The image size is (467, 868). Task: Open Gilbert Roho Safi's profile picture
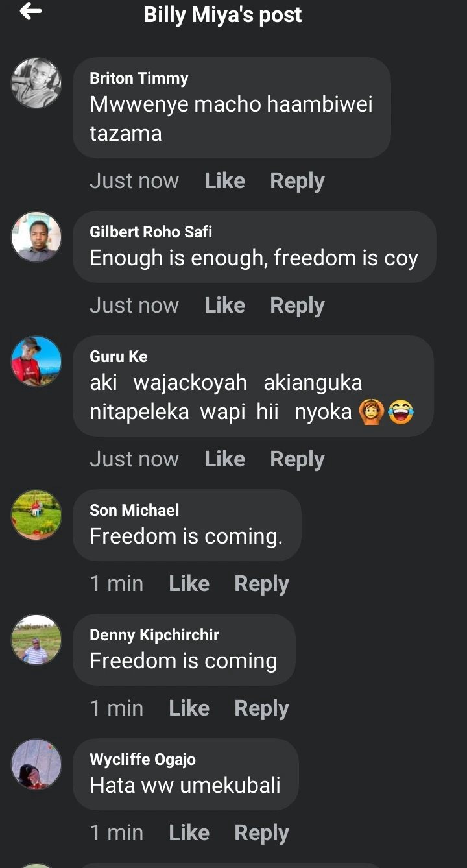(x=36, y=237)
